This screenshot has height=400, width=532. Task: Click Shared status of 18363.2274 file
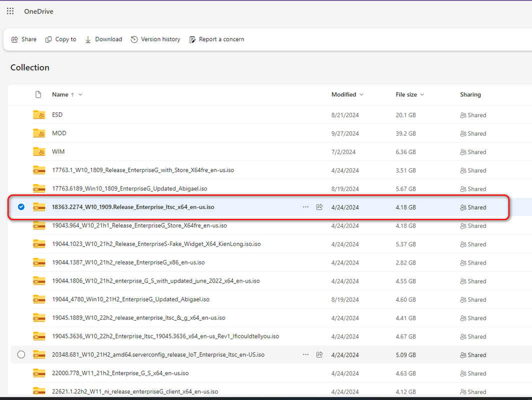(473, 207)
